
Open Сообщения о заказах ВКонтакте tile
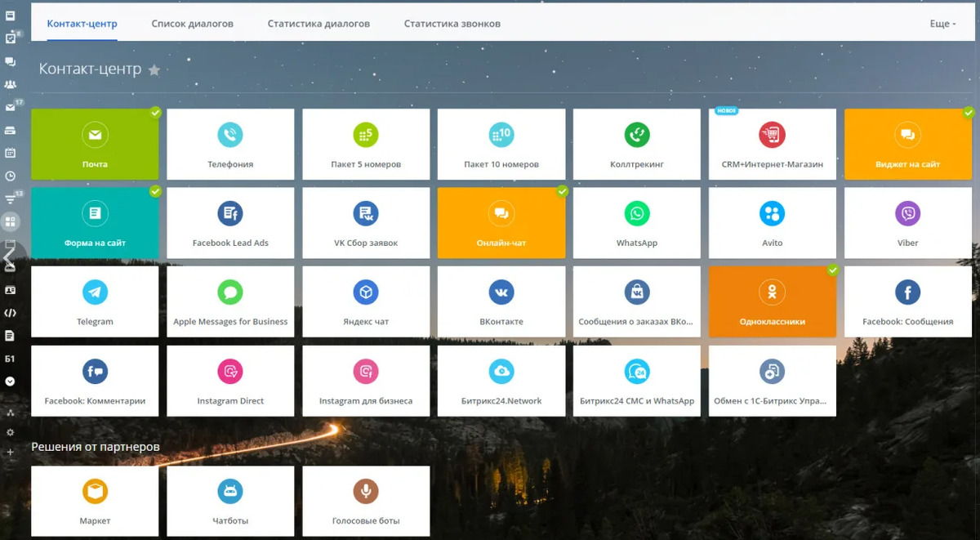click(637, 301)
